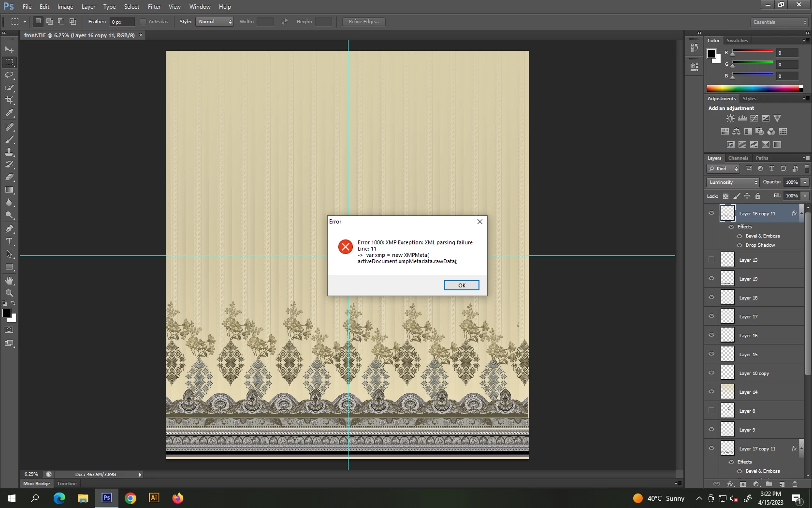Switch to the Swatches tab
The height and width of the screenshot is (508, 812).
pos(737,41)
